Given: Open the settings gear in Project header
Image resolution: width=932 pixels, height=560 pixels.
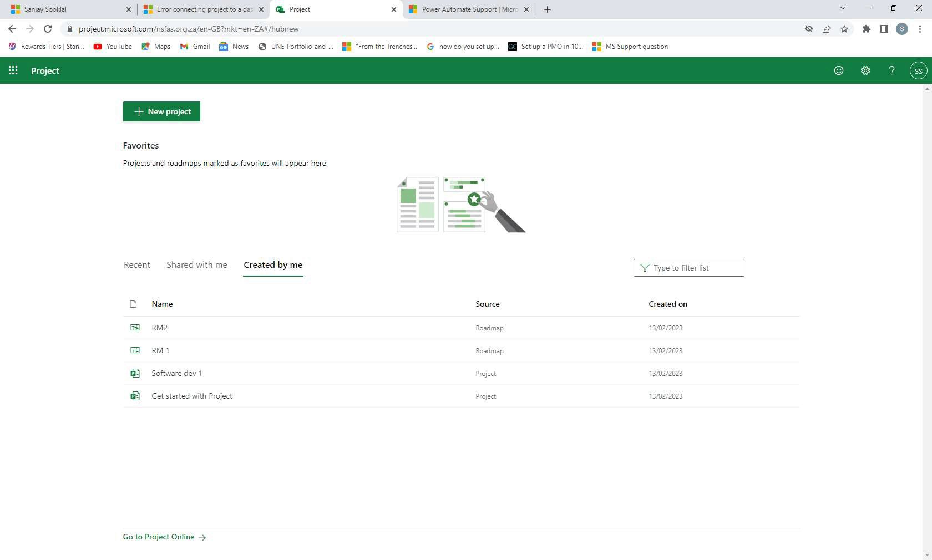Looking at the screenshot, I should [x=865, y=70].
